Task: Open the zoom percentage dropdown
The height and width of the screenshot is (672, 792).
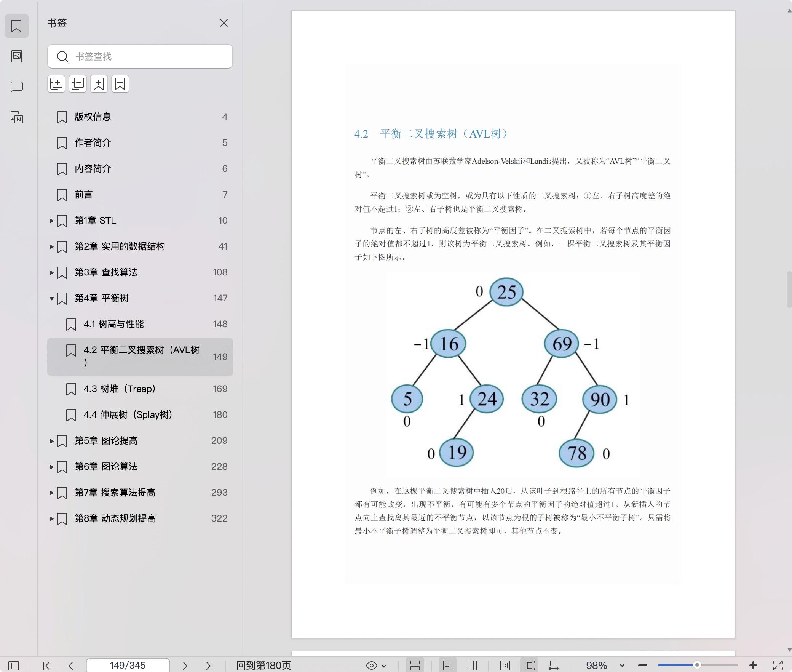Action: click(622, 666)
